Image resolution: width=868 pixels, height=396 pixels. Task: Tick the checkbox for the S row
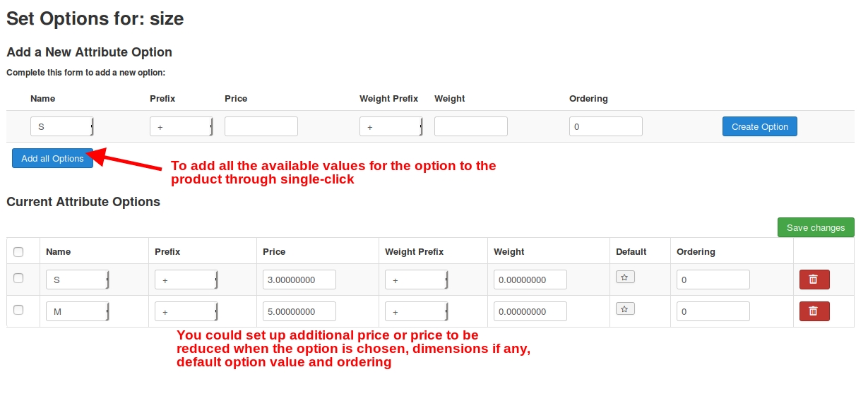[x=18, y=278]
